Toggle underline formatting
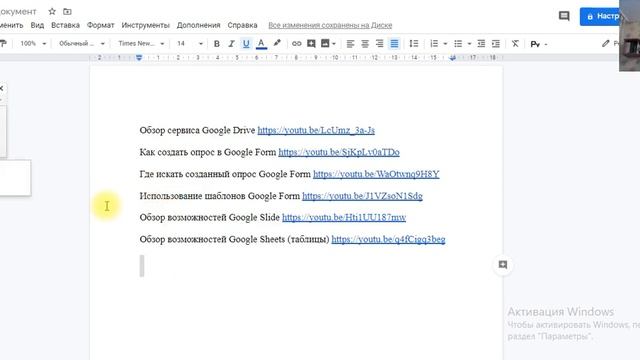Image resolution: width=640 pixels, height=360 pixels. point(246,44)
